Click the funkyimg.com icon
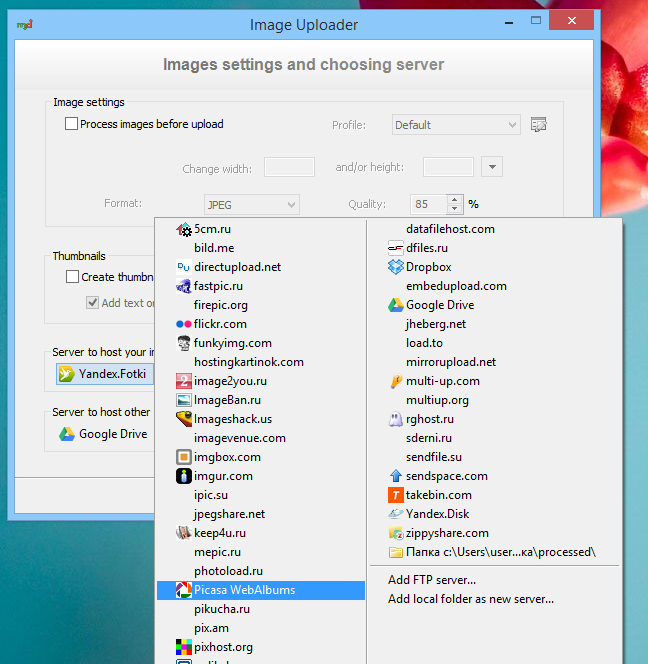Viewport: 648px width, 664px height. pos(184,343)
